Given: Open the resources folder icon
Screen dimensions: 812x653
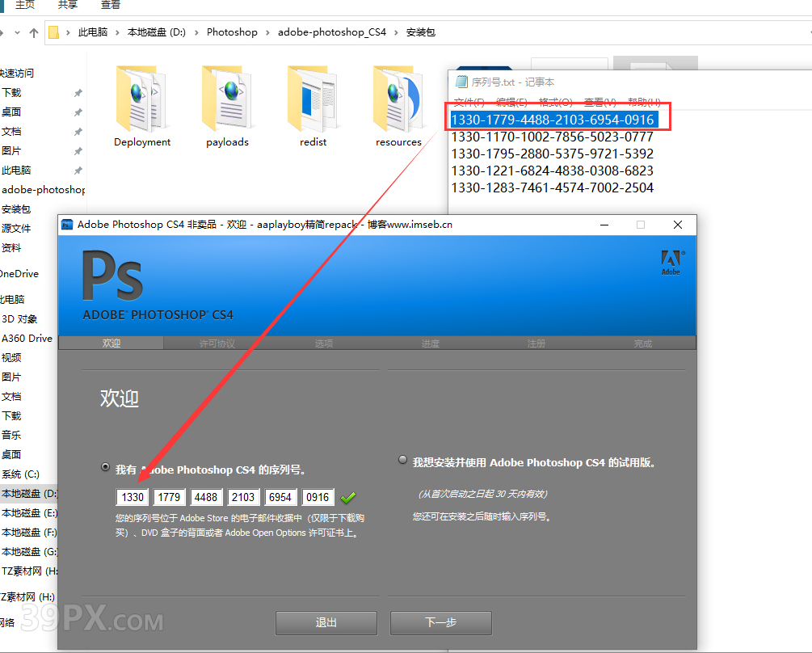Looking at the screenshot, I should pos(398,99).
